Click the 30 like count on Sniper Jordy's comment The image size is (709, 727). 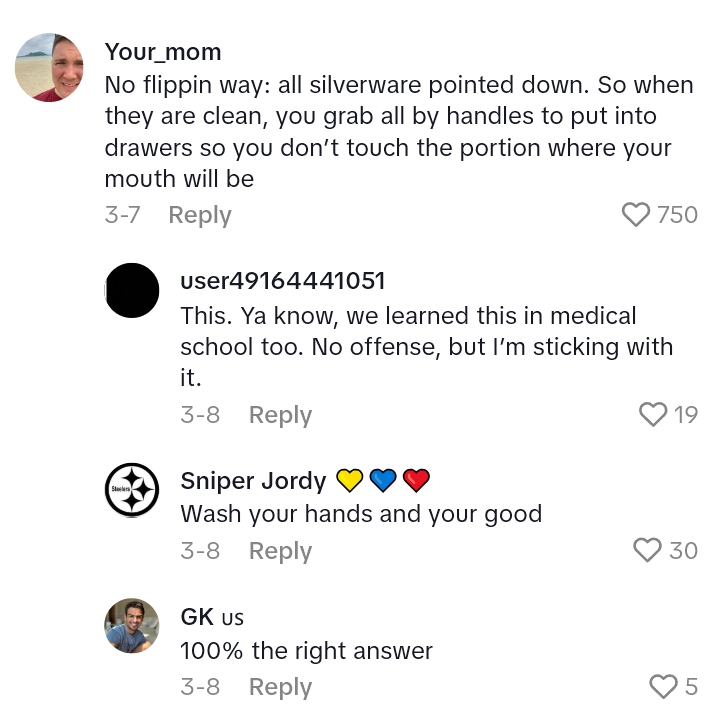pyautogui.click(x=684, y=550)
